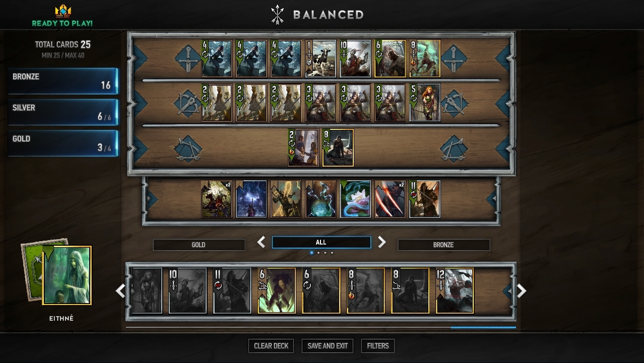Click the red-haired archer card with strength 5
This screenshot has width=644, height=363.
click(425, 103)
